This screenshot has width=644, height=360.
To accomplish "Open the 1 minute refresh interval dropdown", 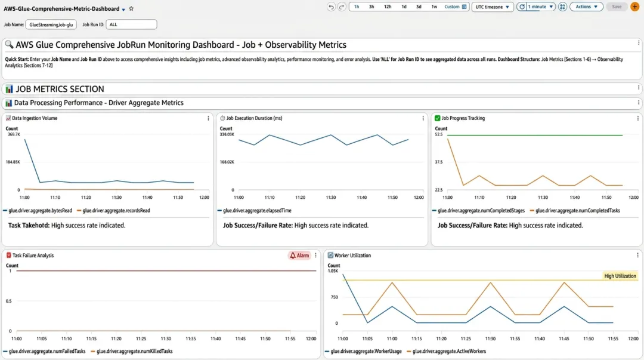I will click(x=541, y=7).
